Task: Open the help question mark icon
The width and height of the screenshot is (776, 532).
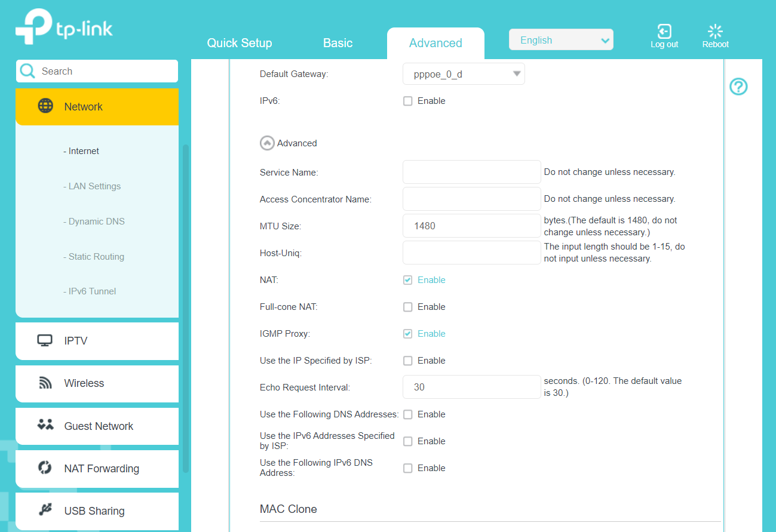Action: [x=738, y=87]
